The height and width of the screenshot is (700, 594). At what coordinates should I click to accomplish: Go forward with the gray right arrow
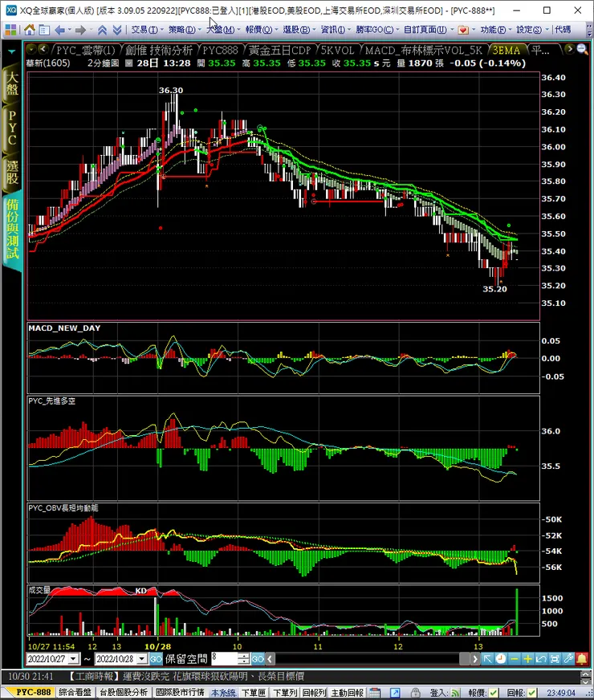click(x=80, y=30)
